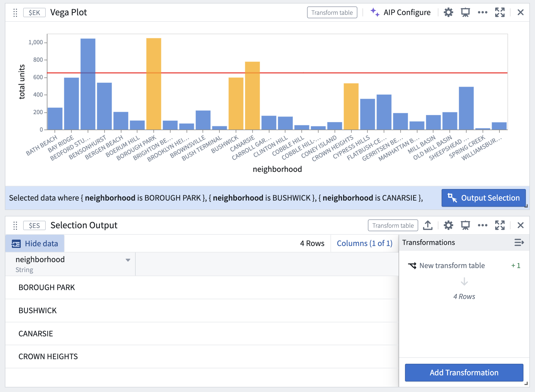Click the Add Transformation button
This screenshot has width=535, height=392.
464,373
